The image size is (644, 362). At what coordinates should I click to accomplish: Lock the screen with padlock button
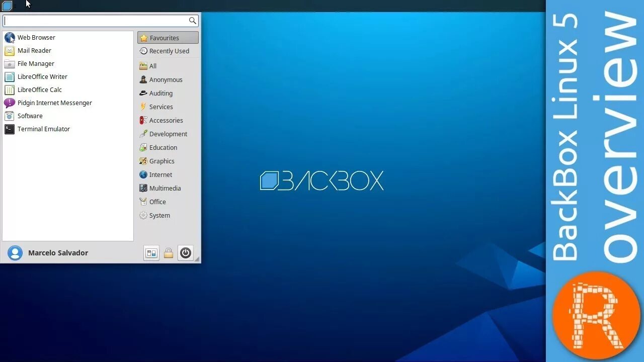(169, 253)
